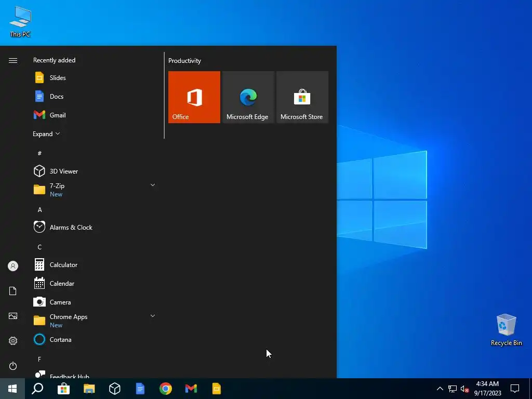Click the letter A section header
The width and height of the screenshot is (532, 399).
pyautogui.click(x=39, y=210)
